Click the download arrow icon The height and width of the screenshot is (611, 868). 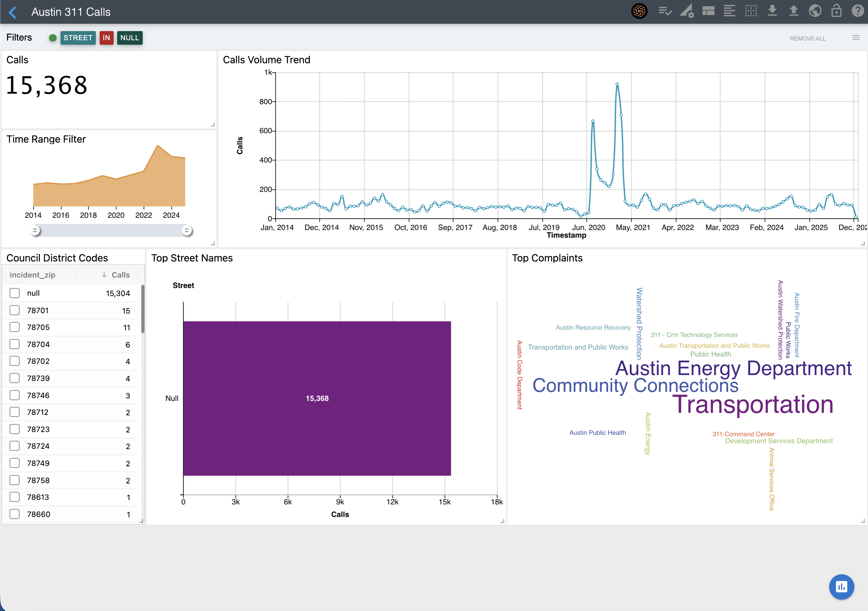773,11
